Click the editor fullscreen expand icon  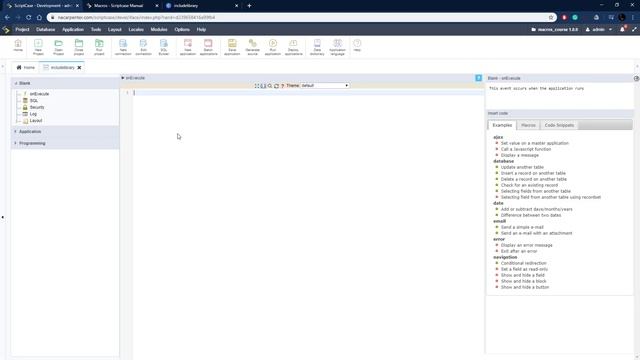[257, 86]
